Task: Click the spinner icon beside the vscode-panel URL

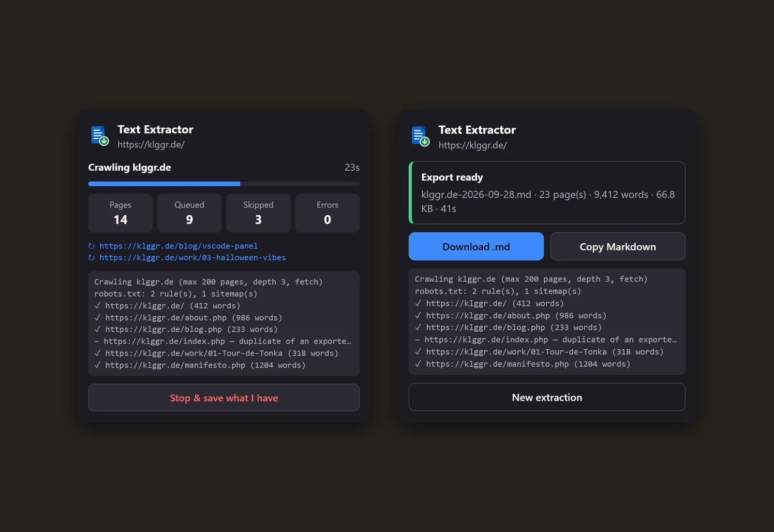Action: pyautogui.click(x=91, y=246)
